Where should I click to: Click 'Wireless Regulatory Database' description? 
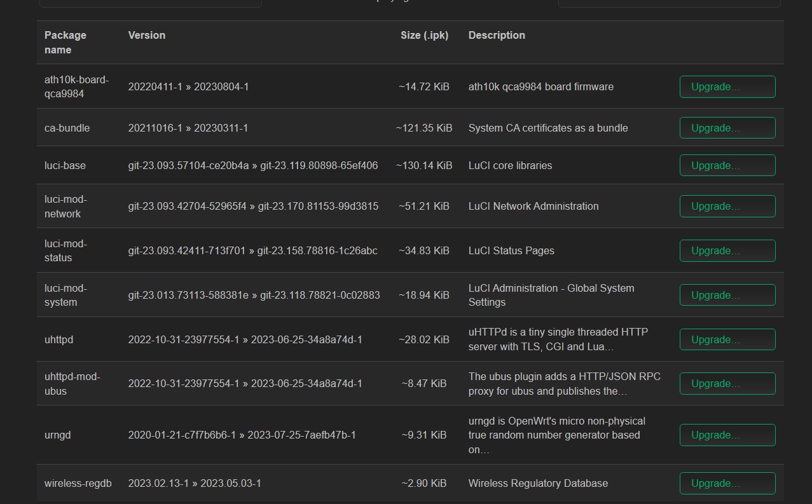538,483
